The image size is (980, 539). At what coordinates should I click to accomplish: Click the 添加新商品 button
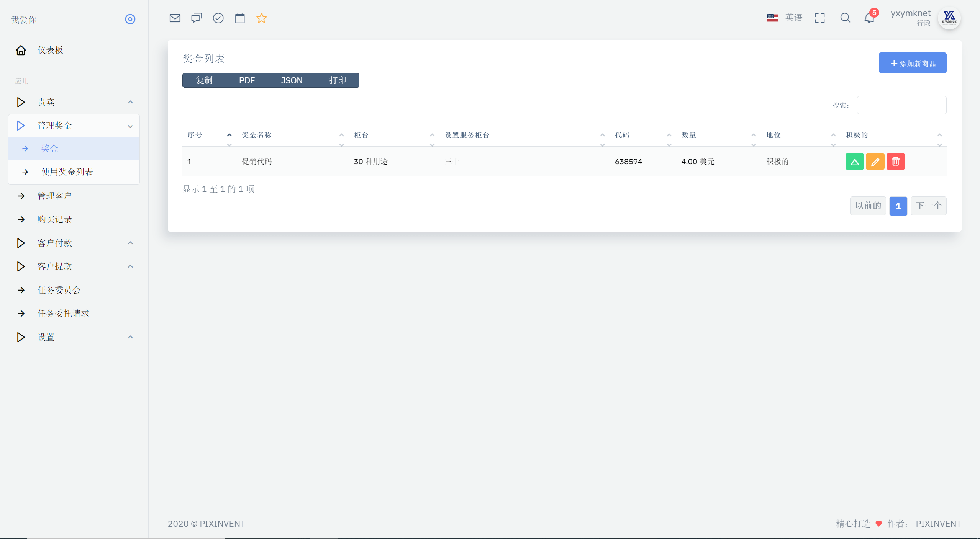click(x=913, y=63)
